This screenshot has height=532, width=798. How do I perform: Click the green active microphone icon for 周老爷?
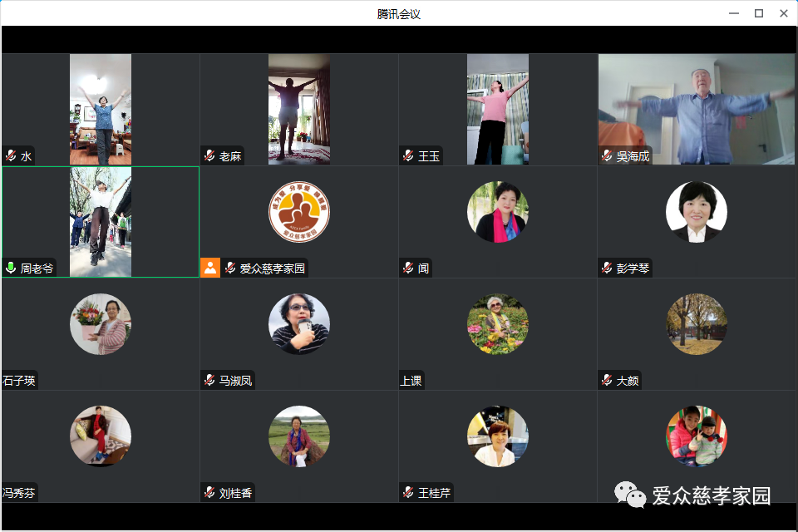pyautogui.click(x=11, y=268)
